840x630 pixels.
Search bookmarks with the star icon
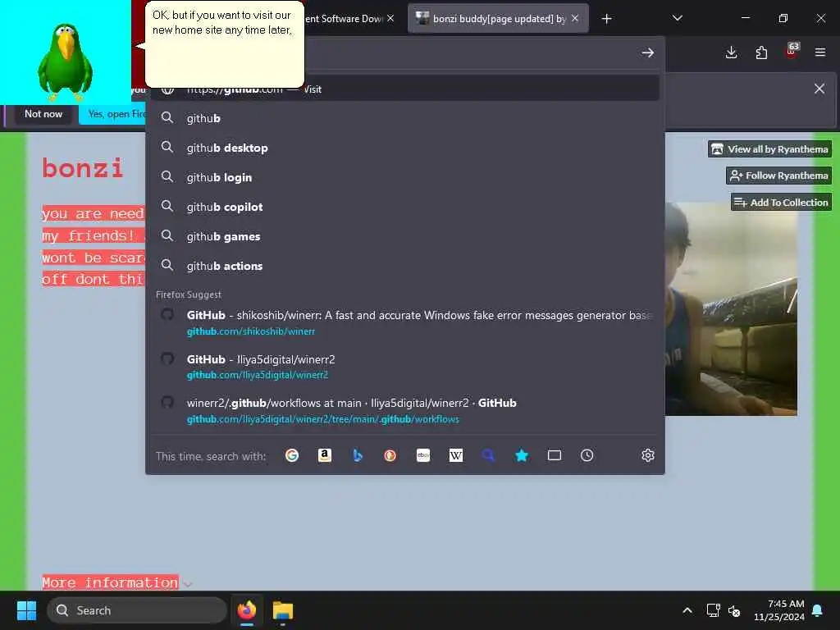click(521, 455)
